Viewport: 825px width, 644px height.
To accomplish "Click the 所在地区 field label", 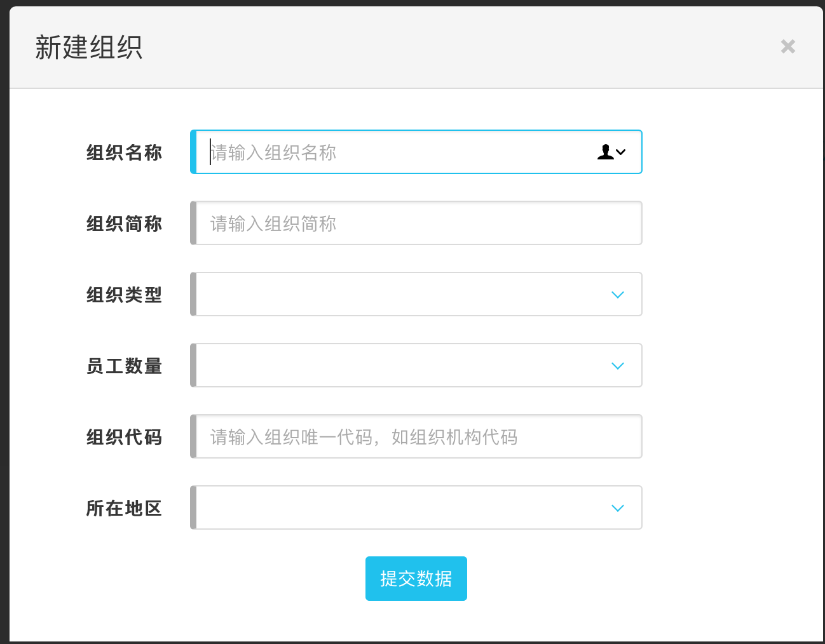I will coord(125,508).
